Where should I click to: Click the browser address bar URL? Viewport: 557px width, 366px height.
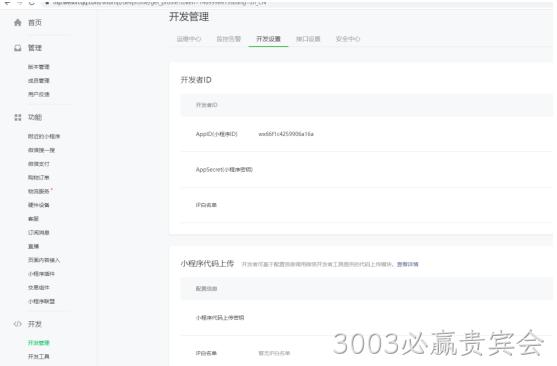(159, 3)
